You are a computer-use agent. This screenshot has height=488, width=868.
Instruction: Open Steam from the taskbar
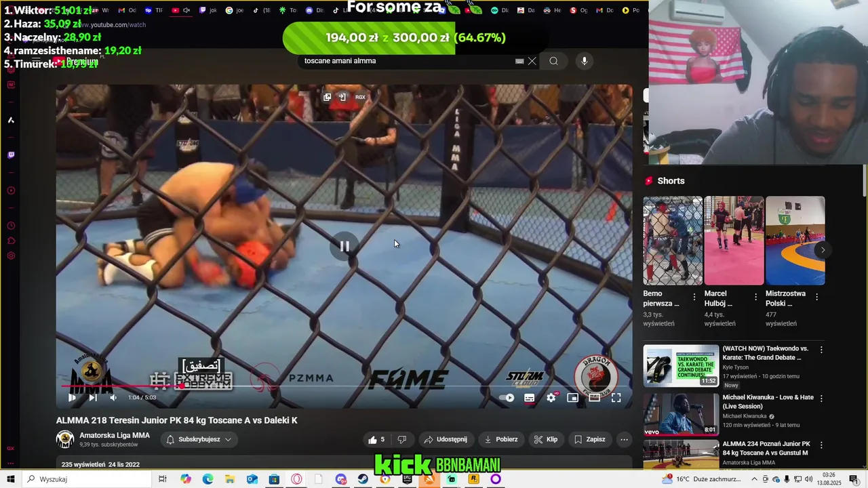click(x=363, y=479)
